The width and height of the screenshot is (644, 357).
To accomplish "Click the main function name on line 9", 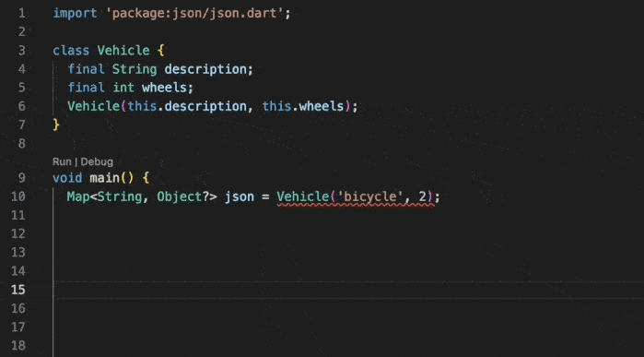I will coord(104,178).
